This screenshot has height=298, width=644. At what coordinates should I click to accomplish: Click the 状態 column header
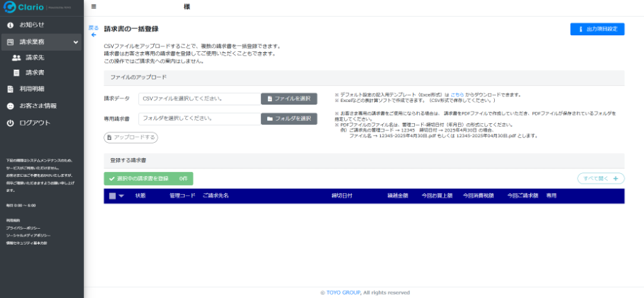pos(140,196)
